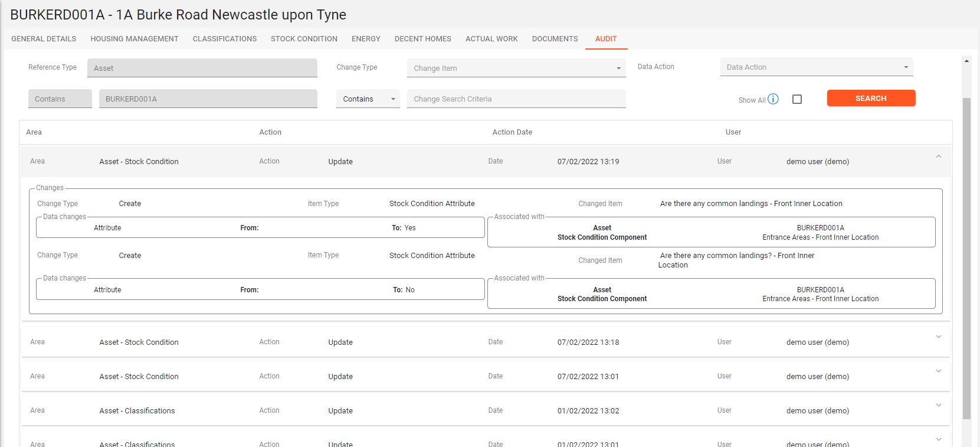Click the Change Search Criteria input field
The width and height of the screenshot is (980, 447).
point(516,99)
